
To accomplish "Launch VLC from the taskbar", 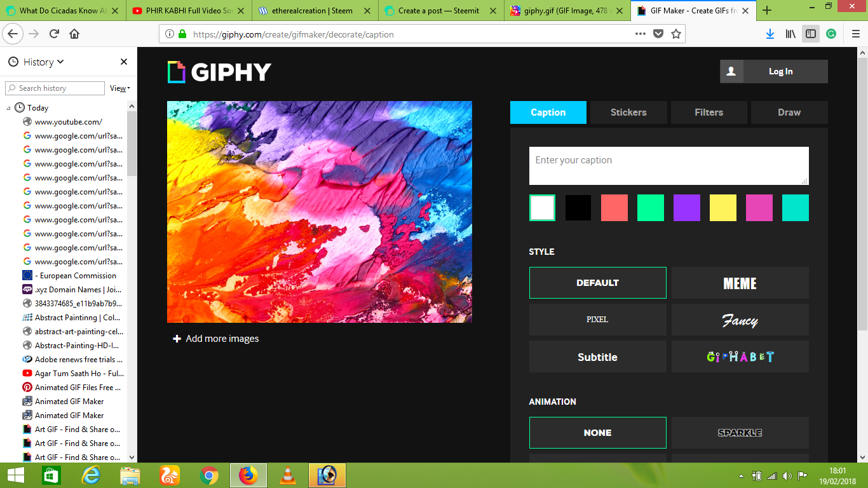I will tap(288, 475).
